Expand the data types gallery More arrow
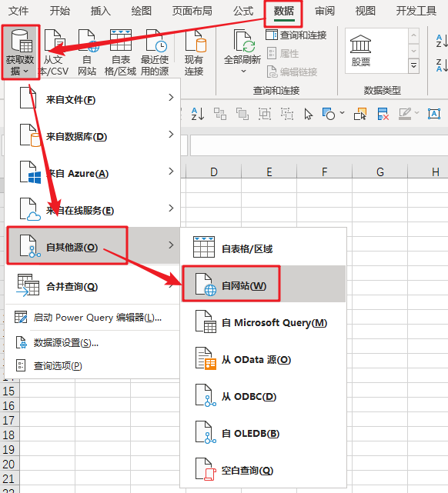This screenshot has height=493, width=448. 413,66
